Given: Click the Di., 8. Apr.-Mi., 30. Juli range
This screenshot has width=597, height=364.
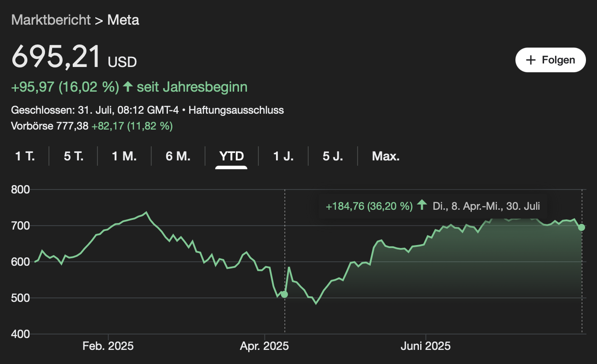Looking at the screenshot, I should point(485,206).
